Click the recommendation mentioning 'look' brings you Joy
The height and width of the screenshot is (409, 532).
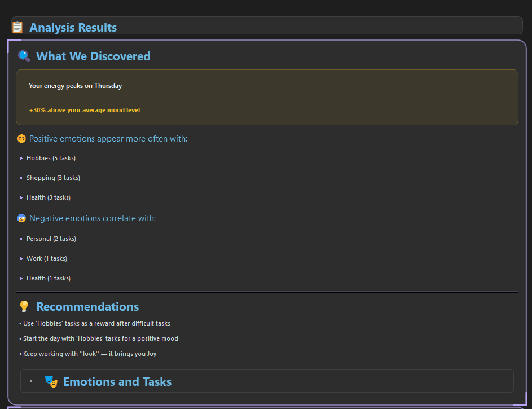[x=89, y=354]
